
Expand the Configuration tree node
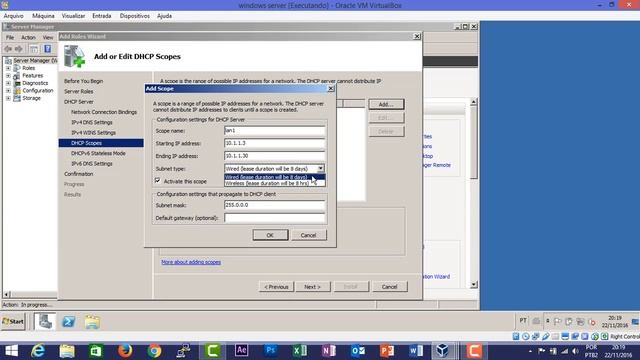(8, 91)
